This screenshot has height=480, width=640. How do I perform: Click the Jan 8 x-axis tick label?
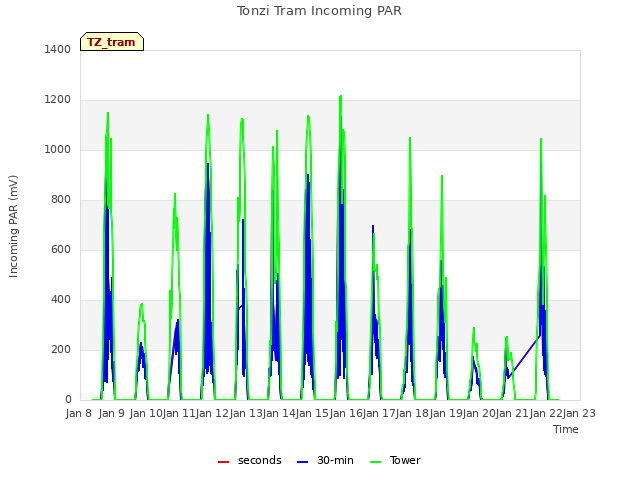(79, 413)
